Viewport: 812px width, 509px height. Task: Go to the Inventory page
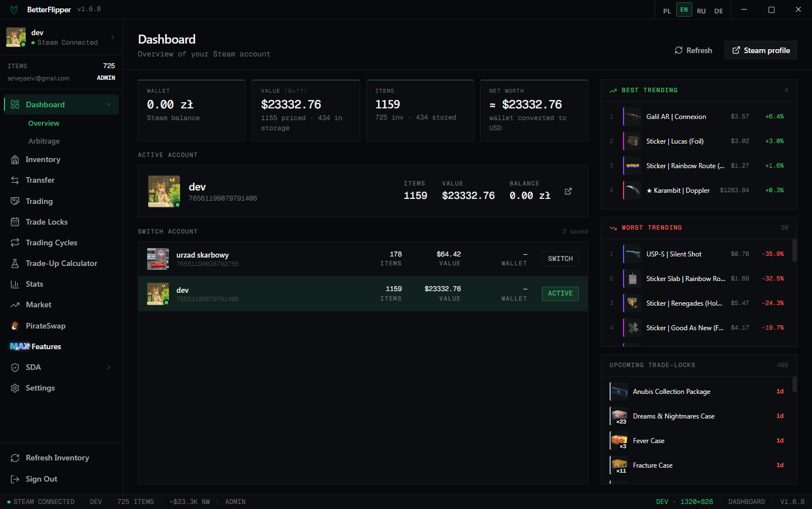[61, 160]
